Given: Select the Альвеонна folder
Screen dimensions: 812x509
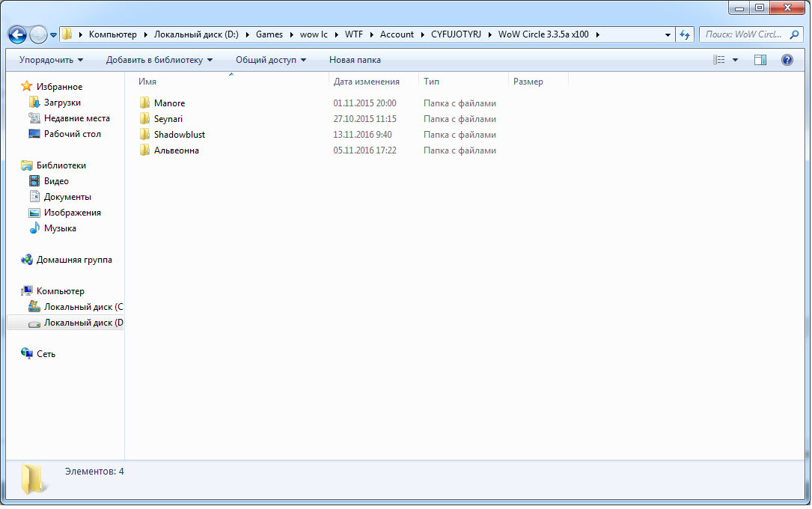Looking at the screenshot, I should pyautogui.click(x=176, y=150).
